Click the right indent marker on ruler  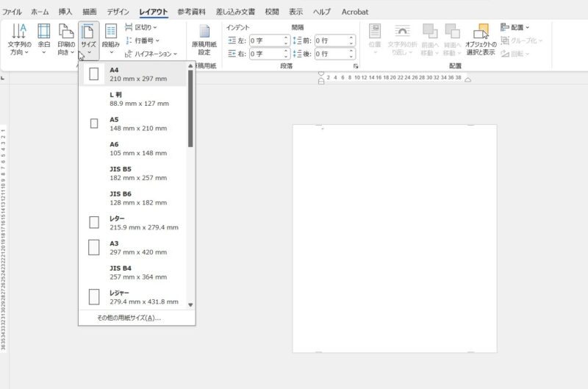(x=467, y=79)
